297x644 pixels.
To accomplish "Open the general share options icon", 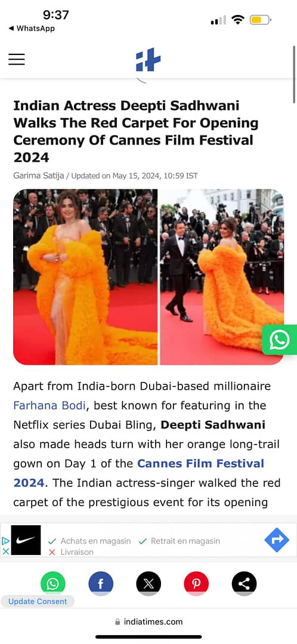I will 244,583.
